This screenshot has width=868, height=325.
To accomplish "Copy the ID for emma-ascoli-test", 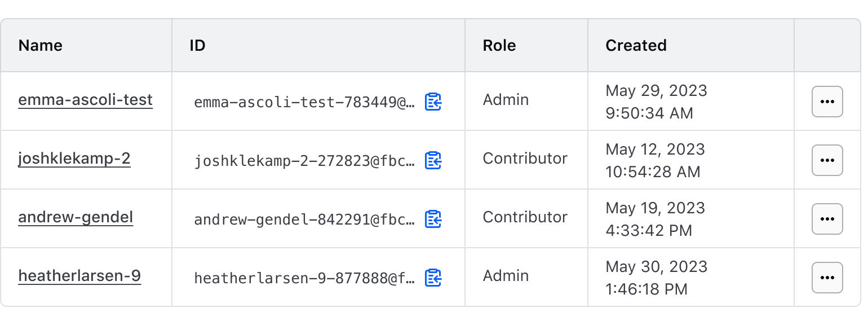I will click(x=433, y=103).
